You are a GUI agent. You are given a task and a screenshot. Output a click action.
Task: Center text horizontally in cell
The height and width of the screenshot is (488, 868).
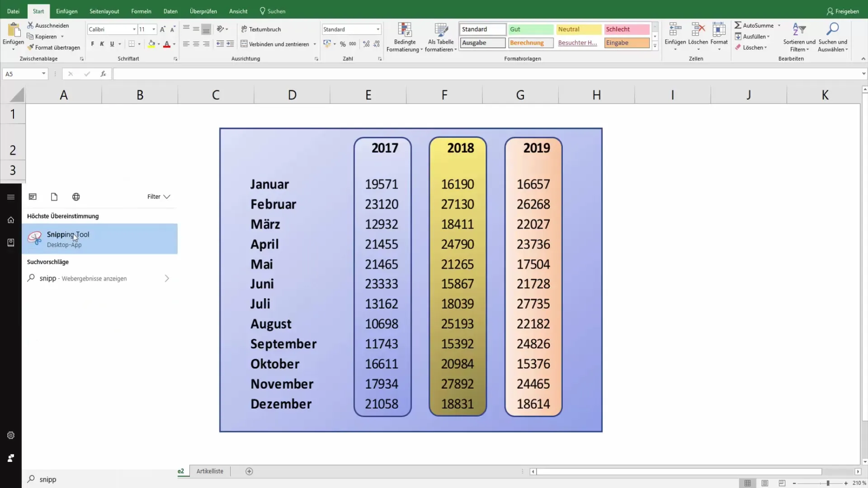(196, 44)
